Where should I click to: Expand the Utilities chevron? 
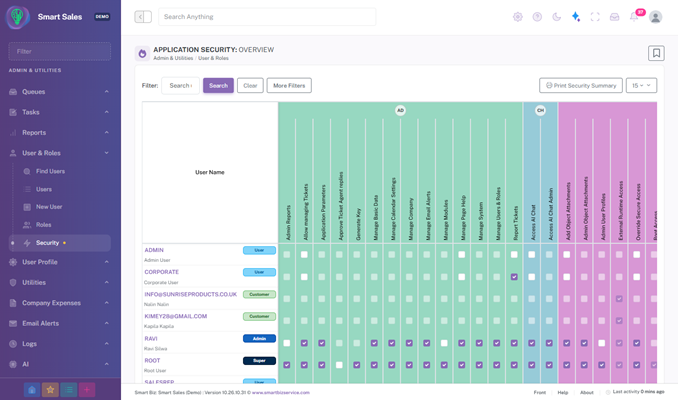(106, 282)
